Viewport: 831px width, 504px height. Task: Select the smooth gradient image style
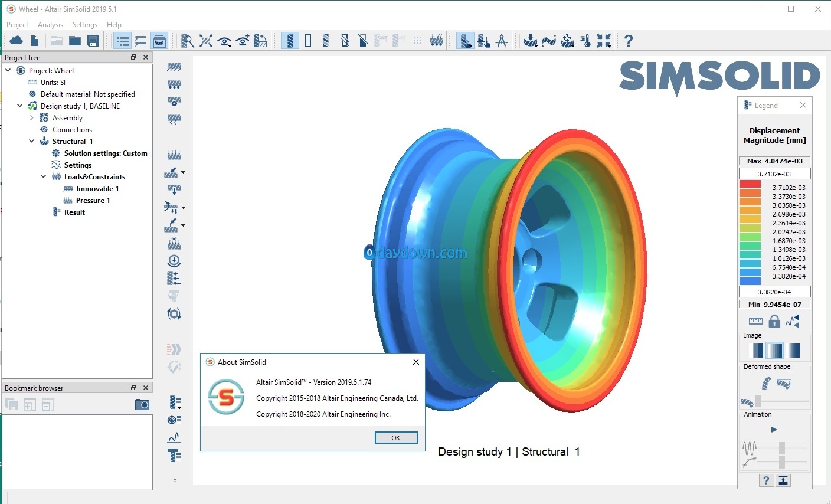tap(793, 351)
